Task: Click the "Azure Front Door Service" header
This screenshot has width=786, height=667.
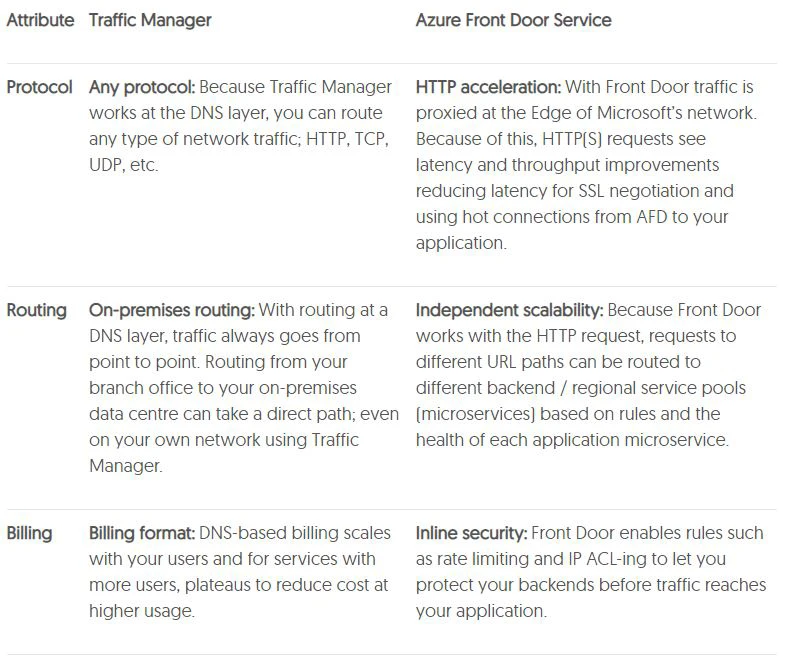Action: (x=513, y=20)
